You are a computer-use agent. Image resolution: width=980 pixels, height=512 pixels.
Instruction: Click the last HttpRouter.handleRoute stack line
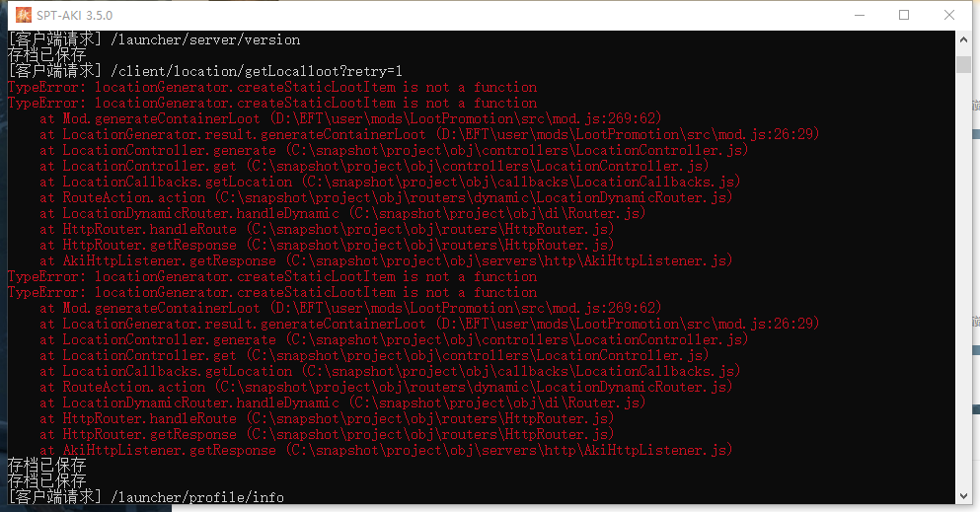[x=327, y=418]
